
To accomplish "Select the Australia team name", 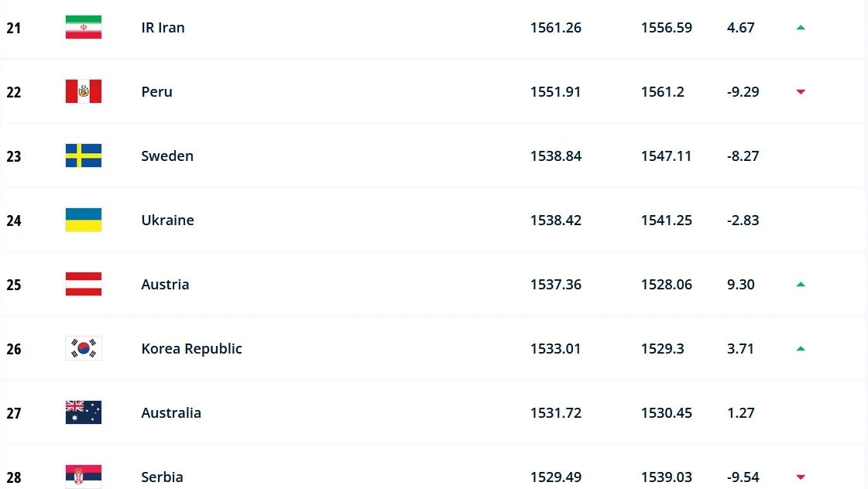I will [171, 413].
